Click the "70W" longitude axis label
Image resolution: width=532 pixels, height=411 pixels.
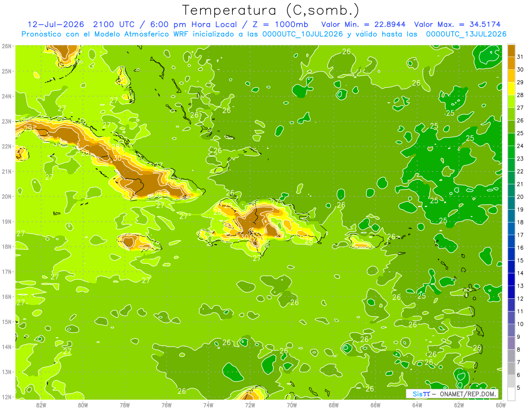point(292,405)
